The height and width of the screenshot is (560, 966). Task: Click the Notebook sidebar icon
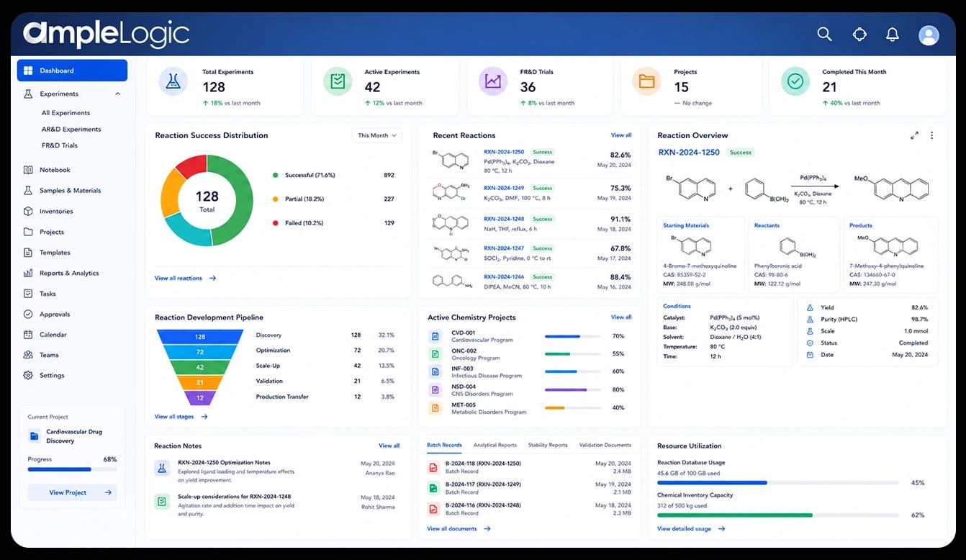(x=28, y=170)
